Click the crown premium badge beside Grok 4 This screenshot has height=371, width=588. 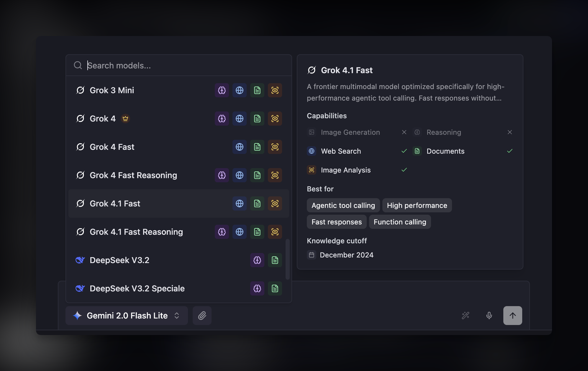tap(125, 119)
